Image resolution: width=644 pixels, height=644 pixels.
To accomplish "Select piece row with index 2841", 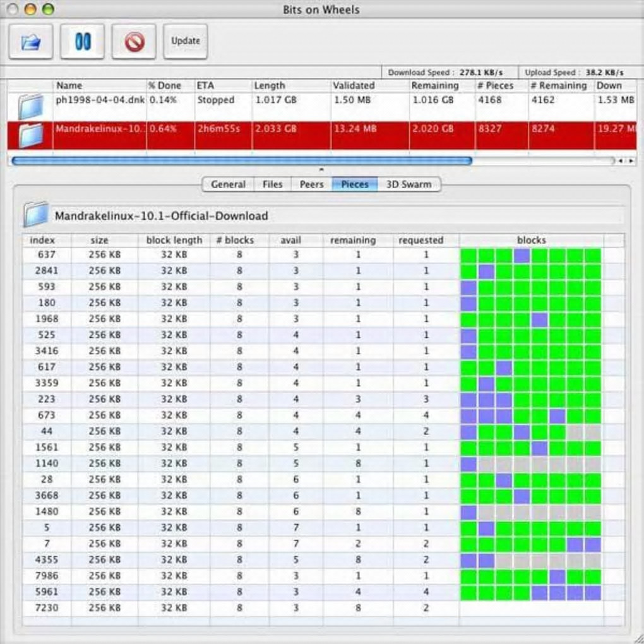I will click(x=323, y=271).
